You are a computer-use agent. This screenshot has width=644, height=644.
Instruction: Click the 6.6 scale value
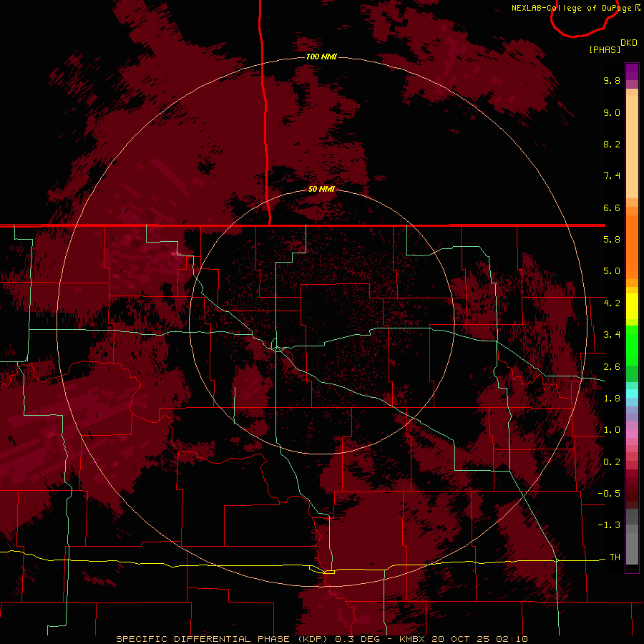[612, 208]
